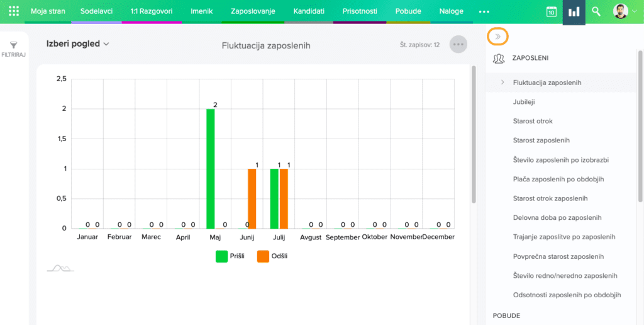
Task: Click the search magnifier icon
Action: pos(596,12)
